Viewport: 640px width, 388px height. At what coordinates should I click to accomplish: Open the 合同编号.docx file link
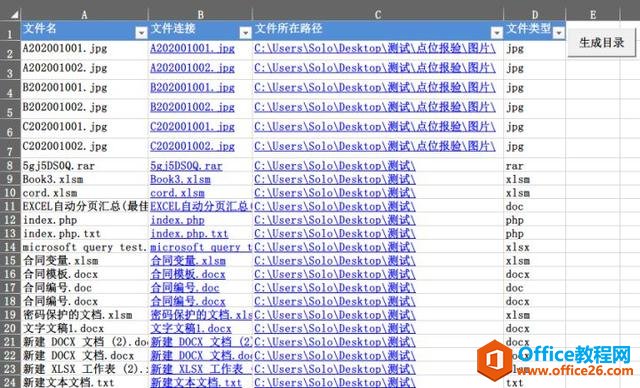[x=188, y=302]
